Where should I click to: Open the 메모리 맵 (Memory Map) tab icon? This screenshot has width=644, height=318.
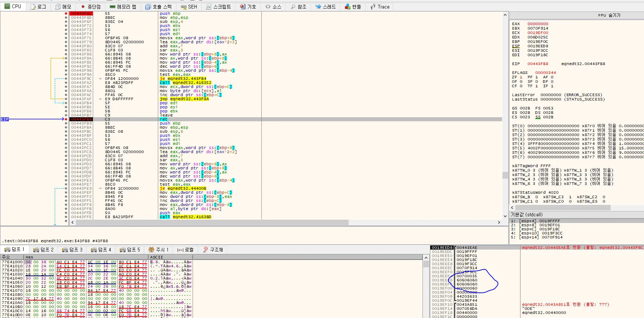[113, 7]
